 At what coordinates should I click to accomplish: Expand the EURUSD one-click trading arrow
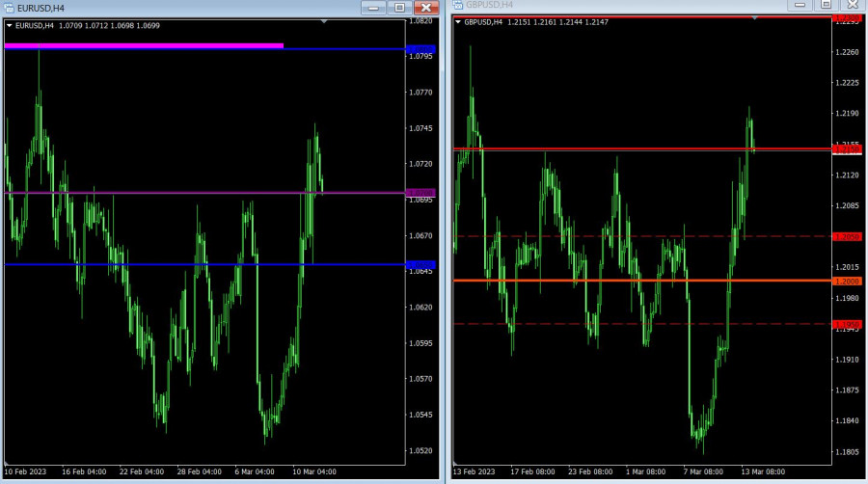10,25
